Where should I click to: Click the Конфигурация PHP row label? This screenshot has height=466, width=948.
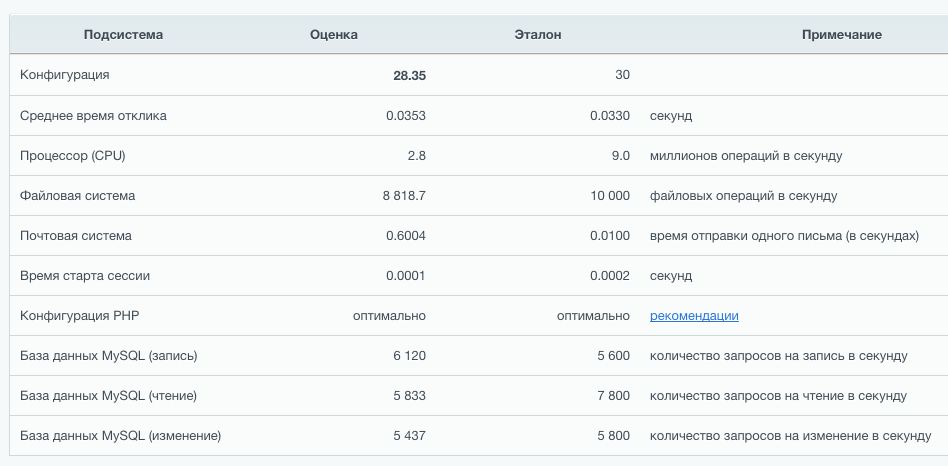[80, 316]
